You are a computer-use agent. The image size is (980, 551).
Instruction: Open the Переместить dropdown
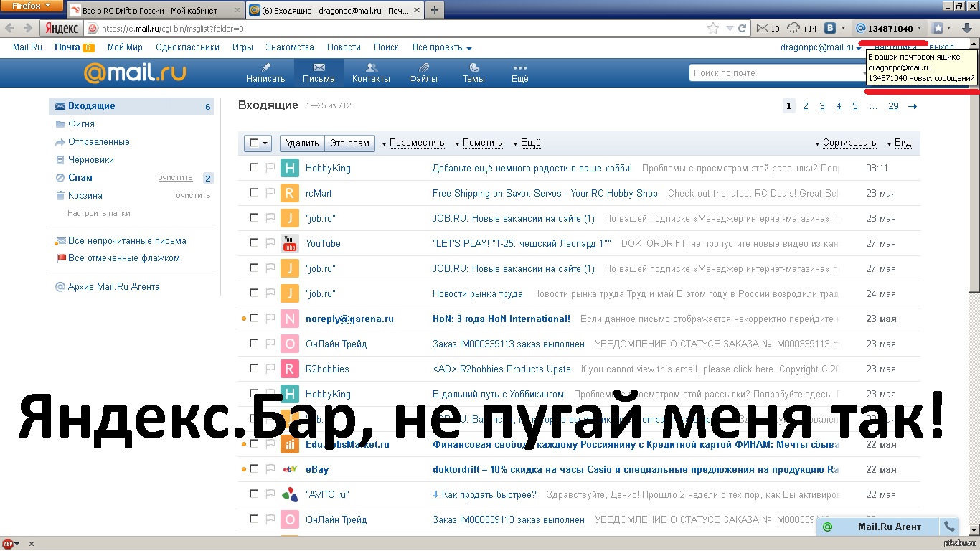(x=413, y=143)
